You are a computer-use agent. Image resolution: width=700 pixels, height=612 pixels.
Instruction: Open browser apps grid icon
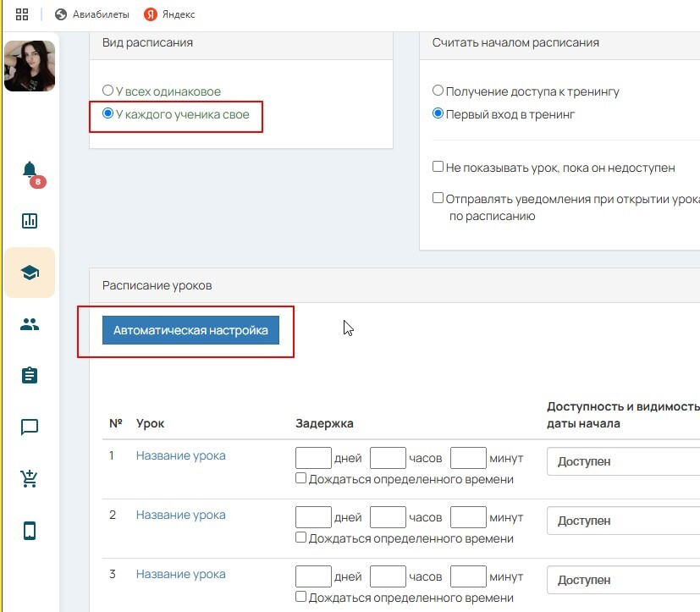point(22,14)
